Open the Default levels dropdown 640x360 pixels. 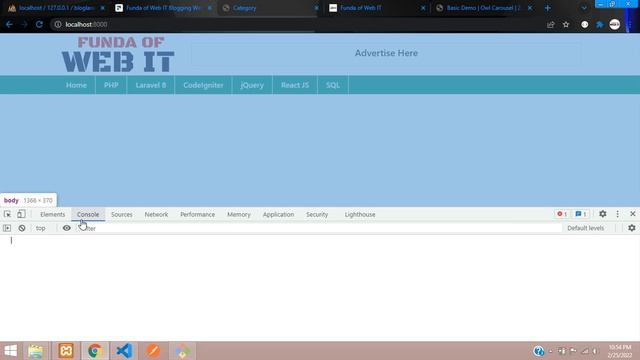[585, 228]
